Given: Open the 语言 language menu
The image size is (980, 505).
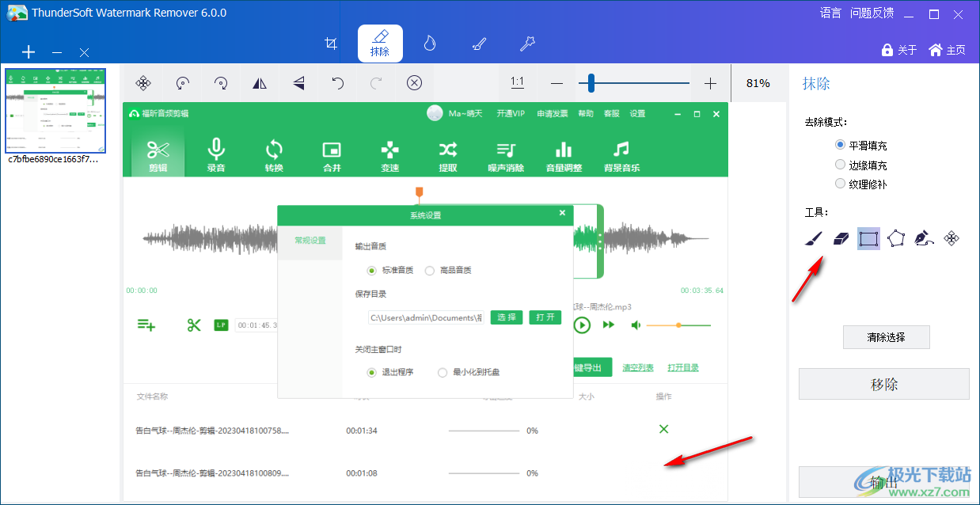Looking at the screenshot, I should coord(830,13).
